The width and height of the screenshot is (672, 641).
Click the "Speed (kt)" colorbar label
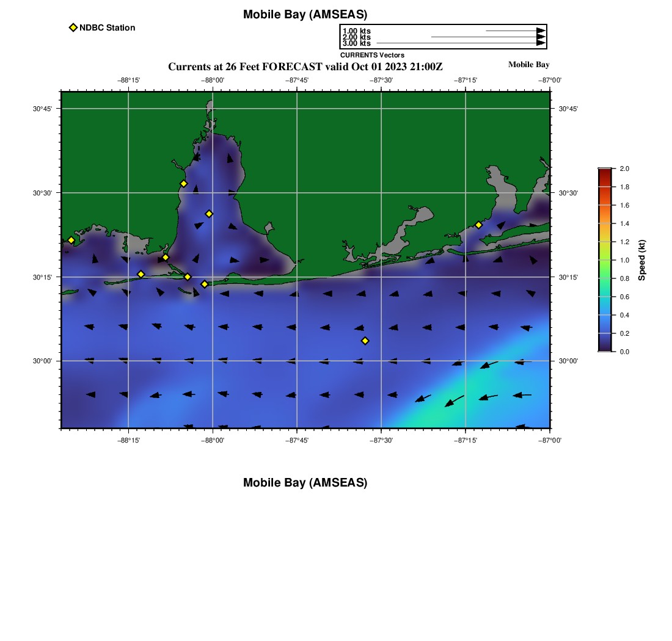coord(641,260)
